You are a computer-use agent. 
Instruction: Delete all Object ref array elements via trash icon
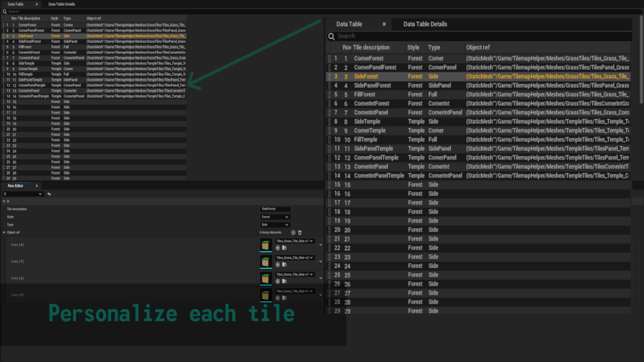[x=300, y=233]
